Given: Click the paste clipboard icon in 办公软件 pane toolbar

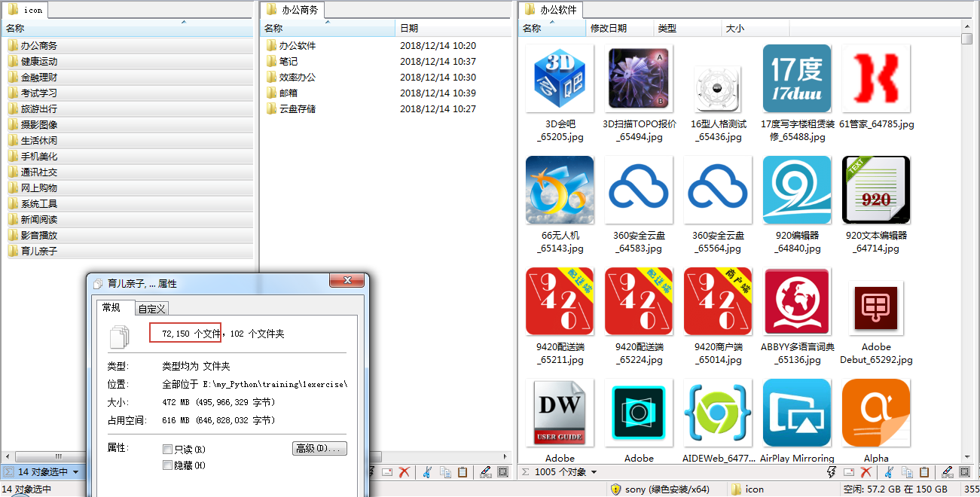Looking at the screenshot, I should coord(925,472).
